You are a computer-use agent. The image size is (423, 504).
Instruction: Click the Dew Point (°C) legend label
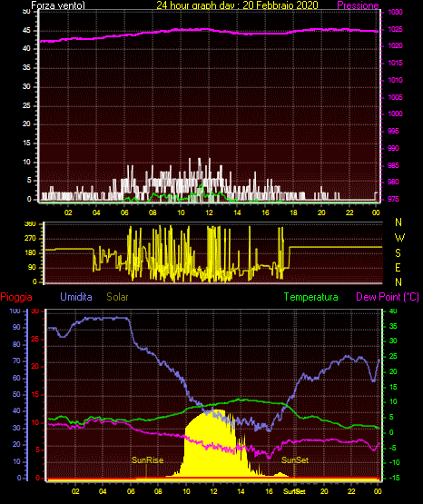pyautogui.click(x=388, y=297)
